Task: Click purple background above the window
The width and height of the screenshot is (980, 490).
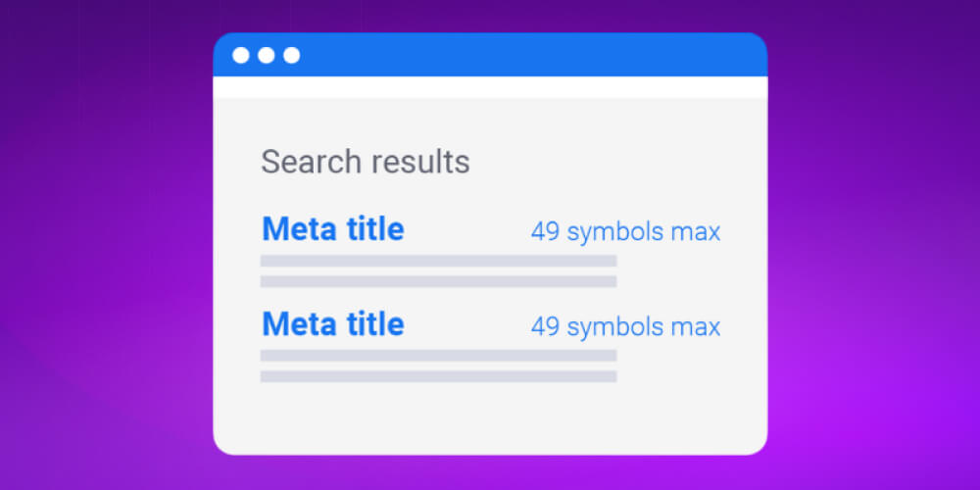Action: [x=490, y=16]
